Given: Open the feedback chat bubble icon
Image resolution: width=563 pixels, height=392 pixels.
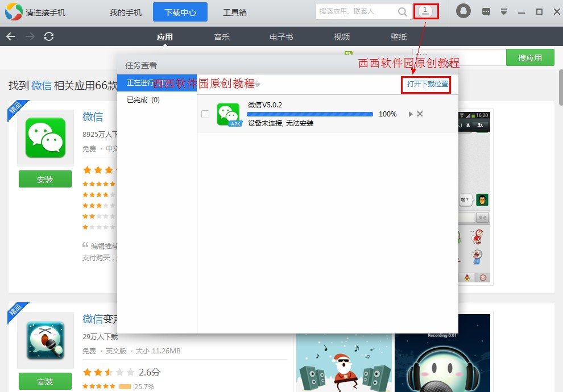Looking at the screenshot, I should [486, 12].
